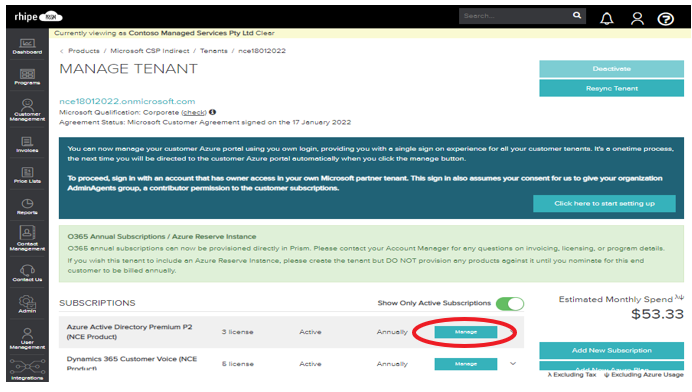Click the search magnifier icon
Viewport: 692px width, 392px height.
point(577,15)
